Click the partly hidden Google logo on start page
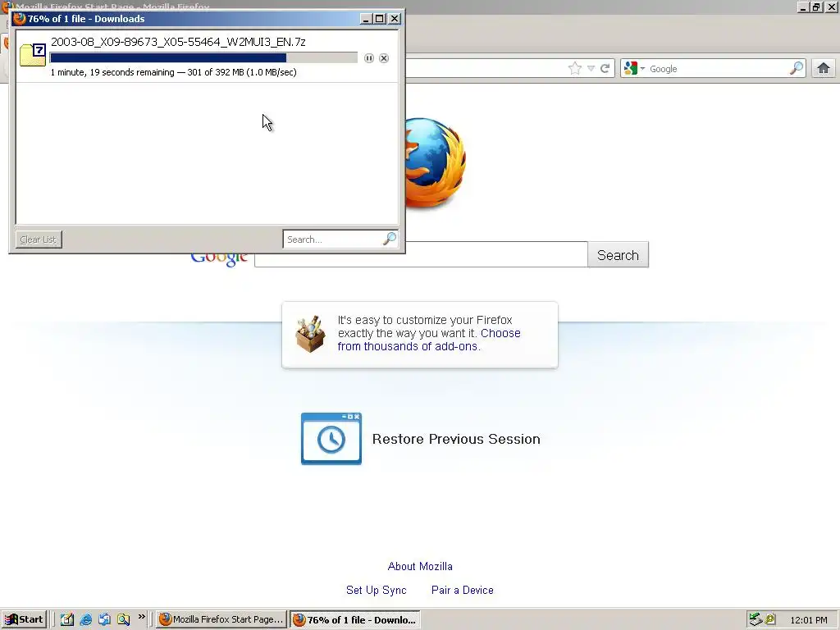Screen dimensions: 840x630 coord(219,259)
